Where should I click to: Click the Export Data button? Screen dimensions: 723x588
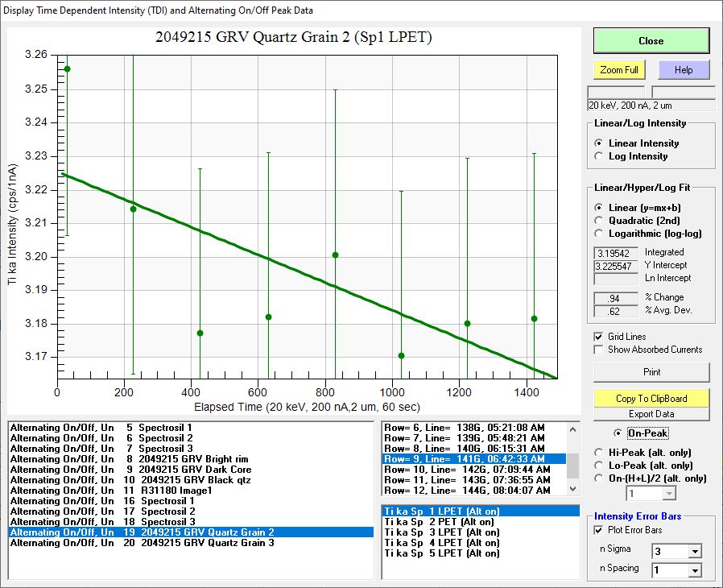651,414
